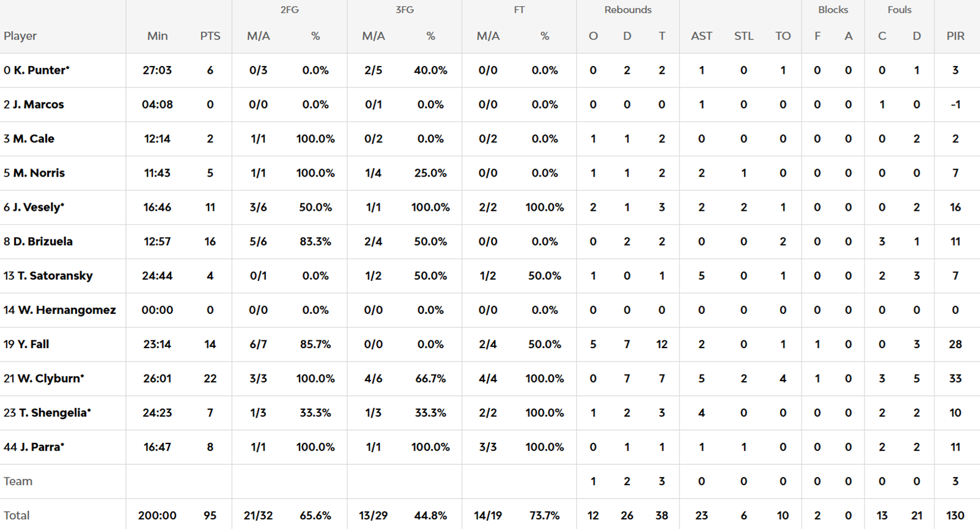This screenshot has height=529, width=980.
Task: Open J. Marcos player link
Action: [38, 104]
